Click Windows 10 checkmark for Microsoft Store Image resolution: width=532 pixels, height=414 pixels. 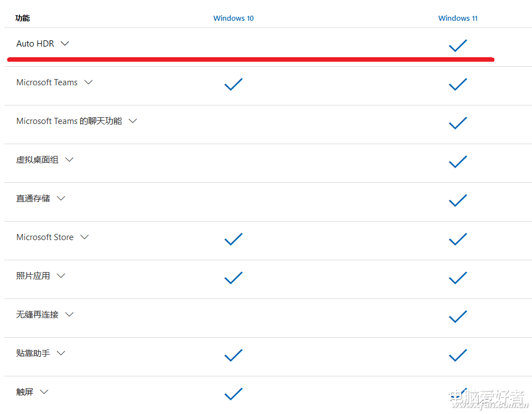pos(233,239)
